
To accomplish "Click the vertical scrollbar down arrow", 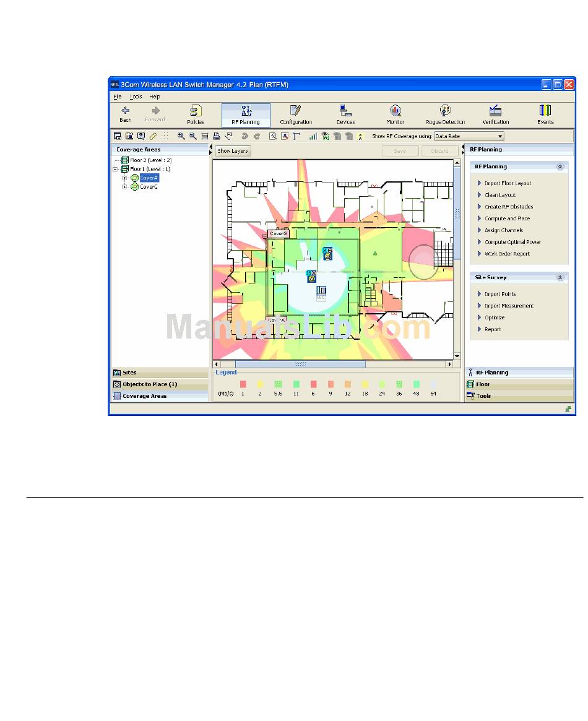I will 457,356.
